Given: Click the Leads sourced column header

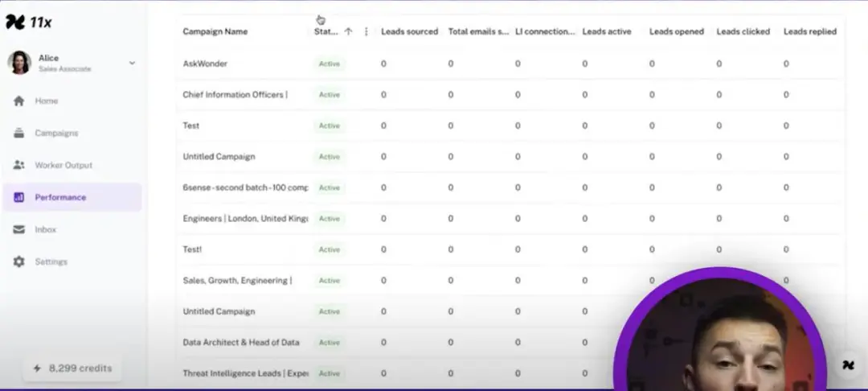Looking at the screenshot, I should click(410, 31).
